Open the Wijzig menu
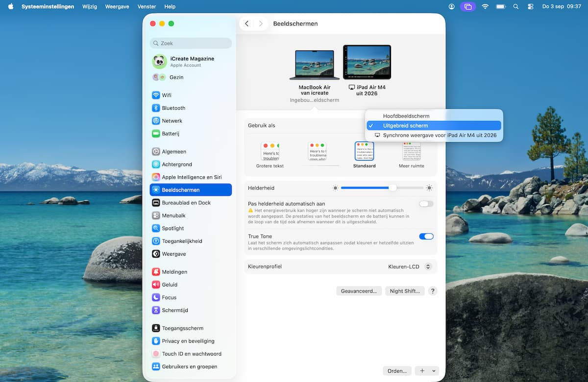 (x=90, y=6)
